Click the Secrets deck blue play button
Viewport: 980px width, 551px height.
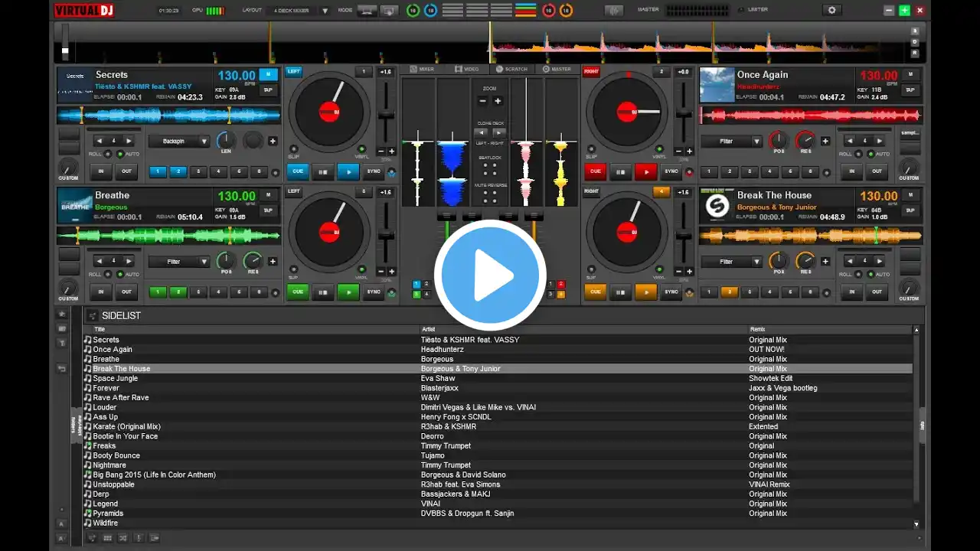coord(348,171)
